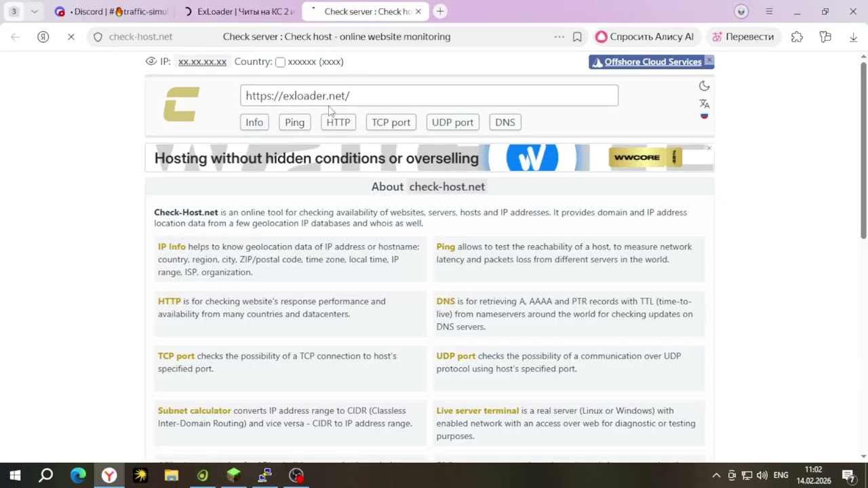Open the collections sidebar icon
868x488 pixels.
(825, 37)
